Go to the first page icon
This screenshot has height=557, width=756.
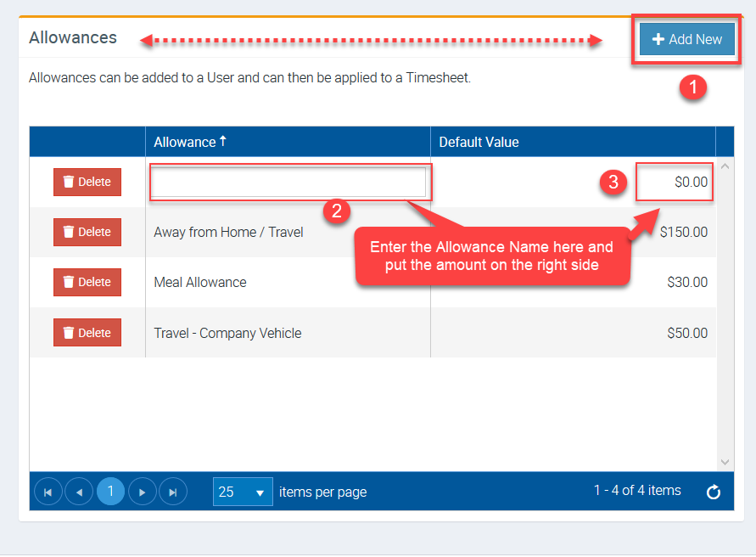[x=48, y=492]
